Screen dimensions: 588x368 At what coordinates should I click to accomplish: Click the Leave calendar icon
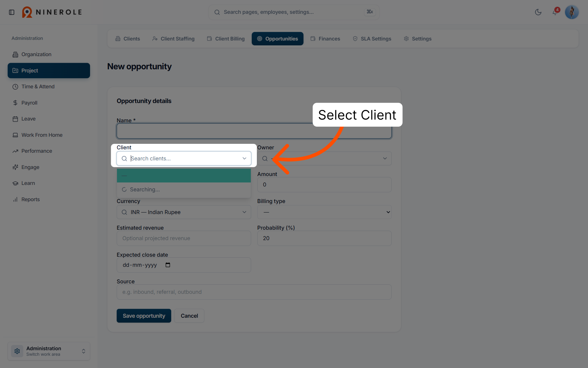click(x=15, y=119)
